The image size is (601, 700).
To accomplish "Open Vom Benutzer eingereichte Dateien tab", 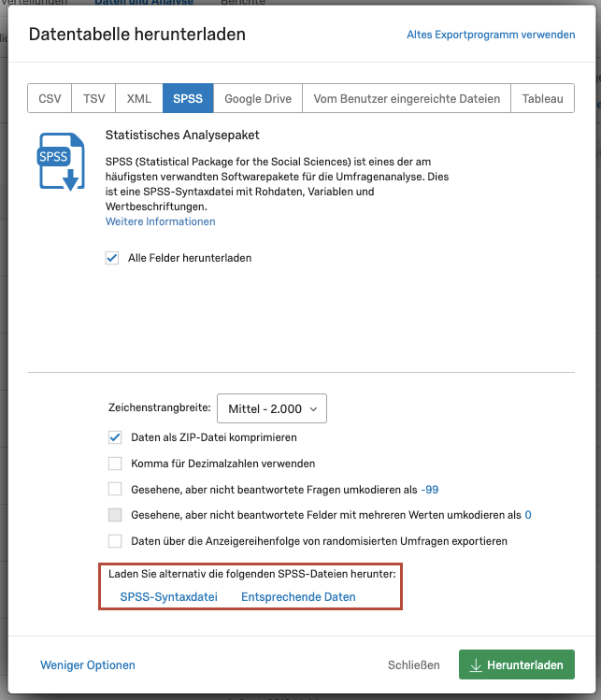I will (407, 98).
